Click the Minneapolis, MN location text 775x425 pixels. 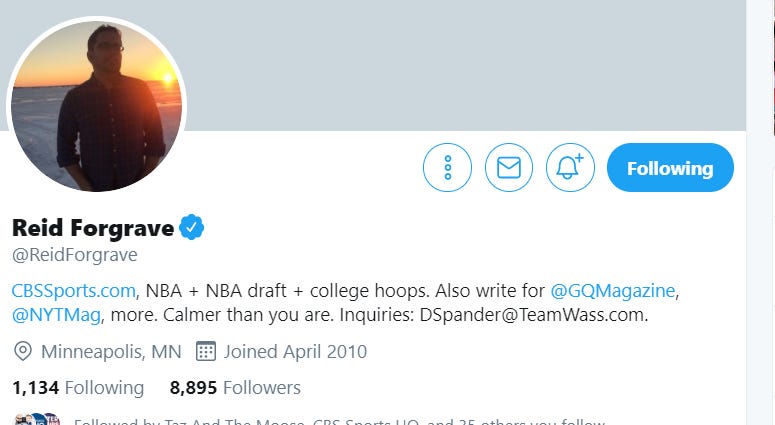[111, 351]
